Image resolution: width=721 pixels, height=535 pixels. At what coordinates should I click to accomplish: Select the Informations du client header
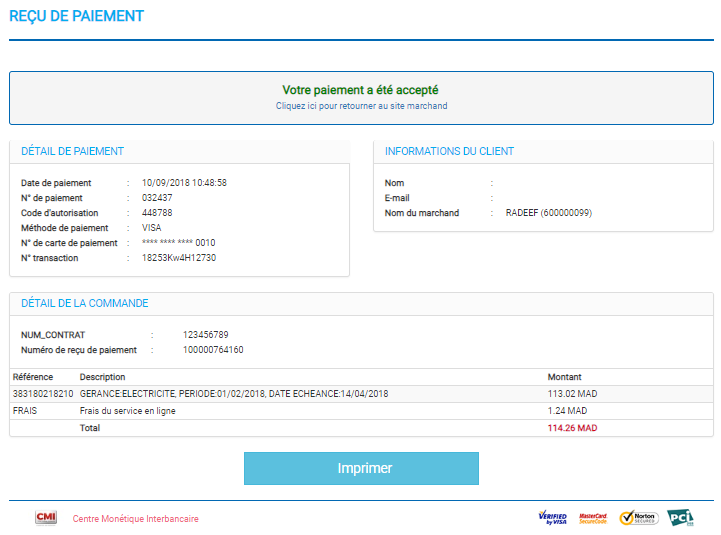449,152
